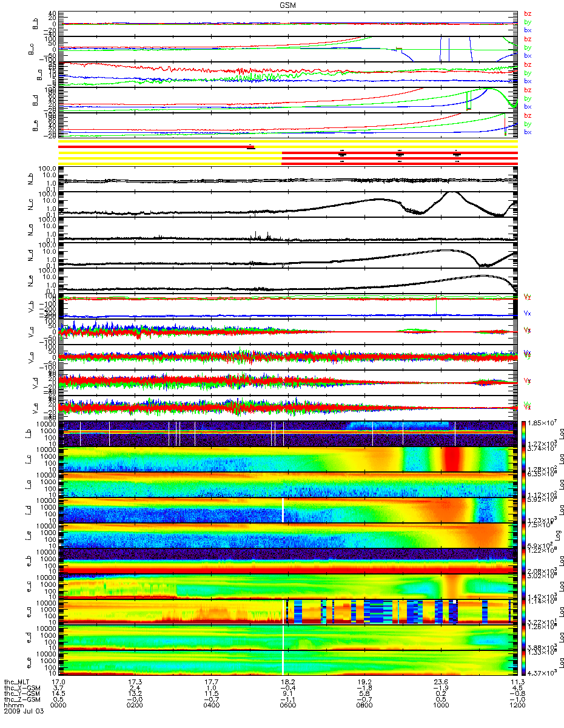This screenshot has width=564, height=728.
Task: Click the Y-GSM value 9.1
Action: (x=287, y=693)
